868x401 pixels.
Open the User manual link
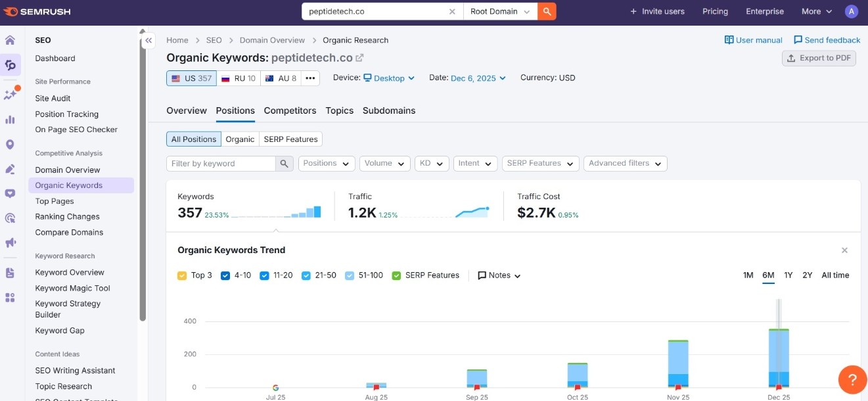(753, 40)
